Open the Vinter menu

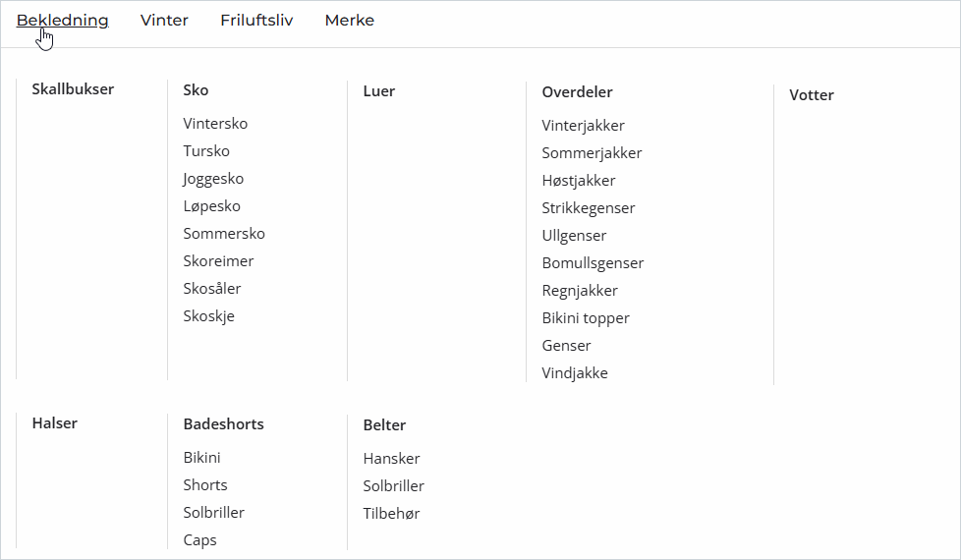pyautogui.click(x=164, y=21)
